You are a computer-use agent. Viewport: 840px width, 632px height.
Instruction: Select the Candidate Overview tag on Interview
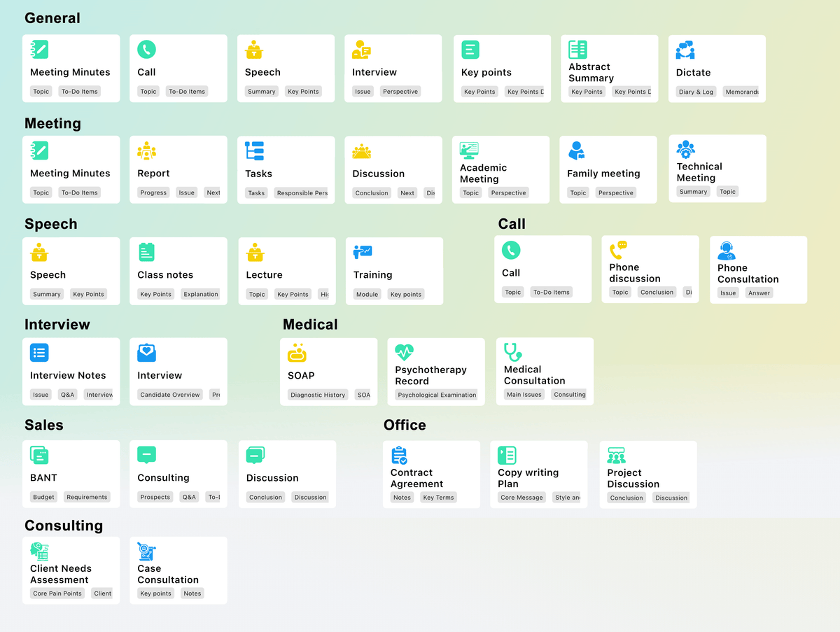point(170,395)
